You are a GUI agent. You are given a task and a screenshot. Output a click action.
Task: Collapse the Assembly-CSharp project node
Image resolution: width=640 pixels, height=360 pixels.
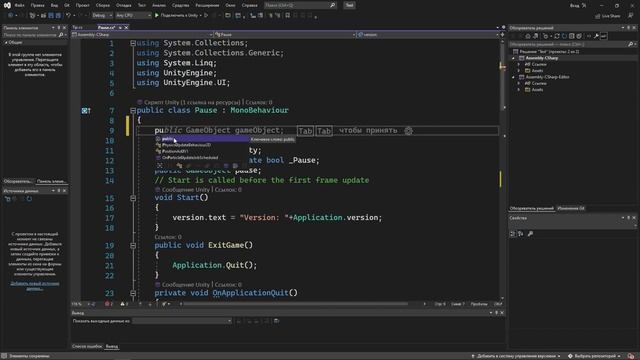513,58
